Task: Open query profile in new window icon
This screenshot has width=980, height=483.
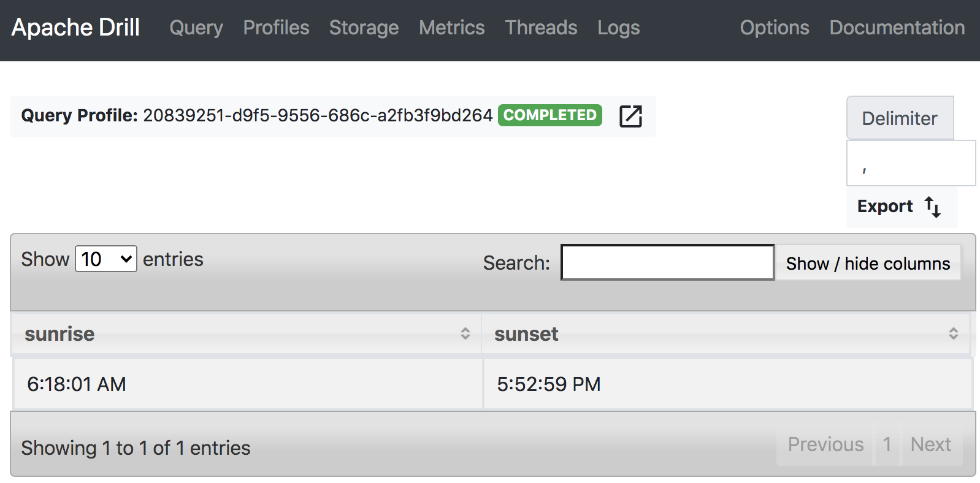Action: tap(630, 116)
